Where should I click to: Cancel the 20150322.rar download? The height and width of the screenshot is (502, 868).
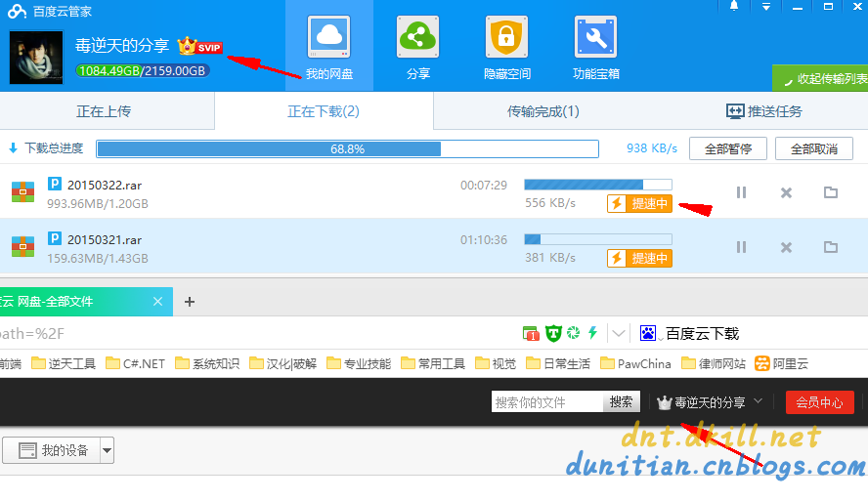pyautogui.click(x=786, y=193)
